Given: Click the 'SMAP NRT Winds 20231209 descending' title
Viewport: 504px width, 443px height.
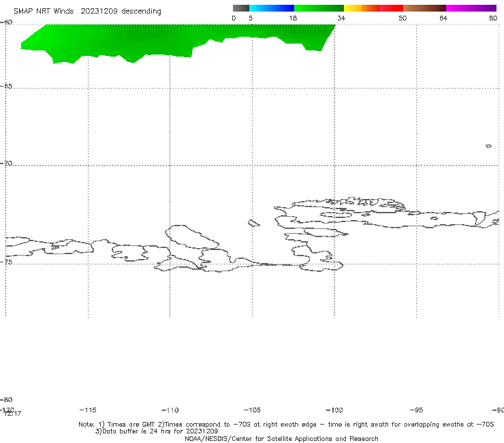Looking at the screenshot, I should click(x=87, y=12).
